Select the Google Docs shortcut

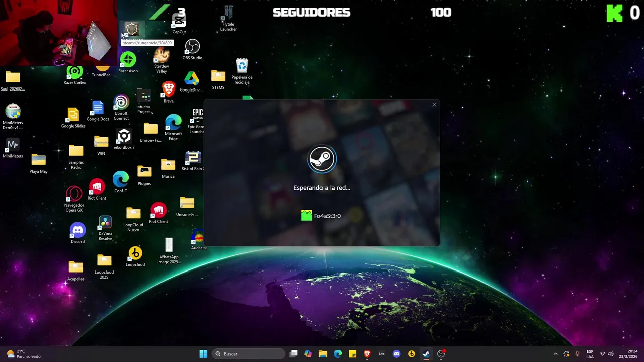click(98, 111)
